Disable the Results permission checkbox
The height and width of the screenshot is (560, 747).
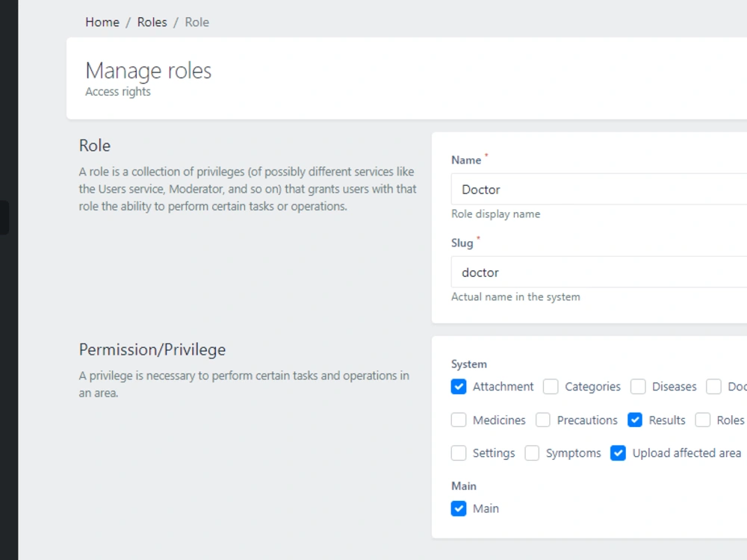pos(635,420)
